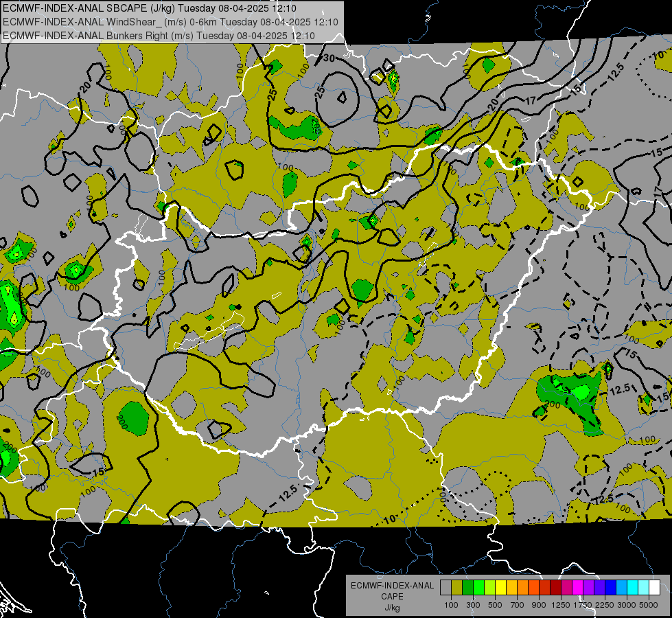
Task: Click the orange legend swatch after 700
Action: (x=523, y=587)
